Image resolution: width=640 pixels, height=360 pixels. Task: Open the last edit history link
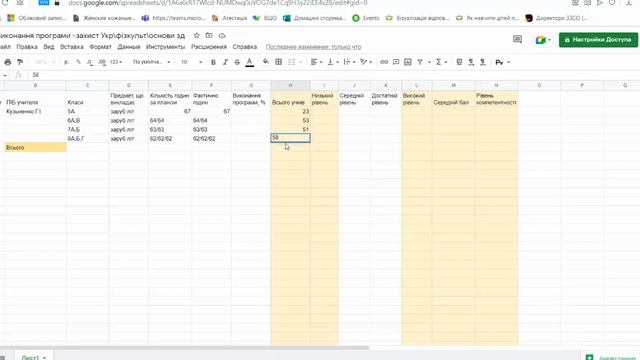coord(313,47)
